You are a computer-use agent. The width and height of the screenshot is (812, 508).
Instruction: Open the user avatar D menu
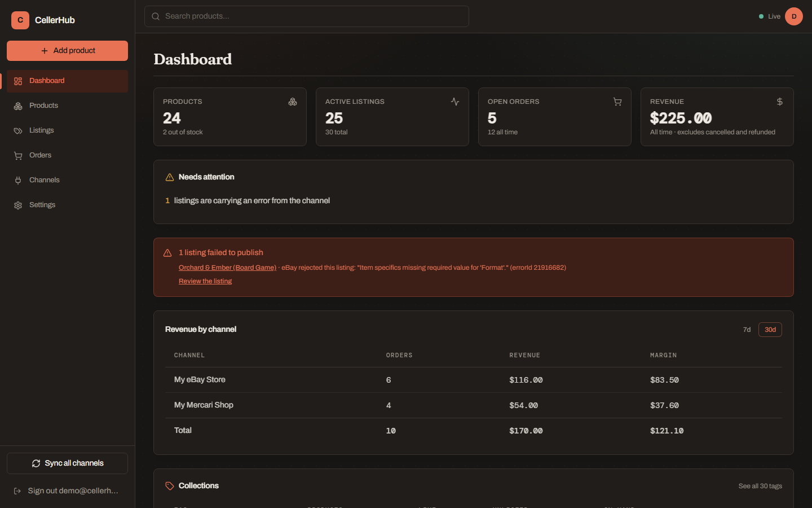tap(794, 16)
